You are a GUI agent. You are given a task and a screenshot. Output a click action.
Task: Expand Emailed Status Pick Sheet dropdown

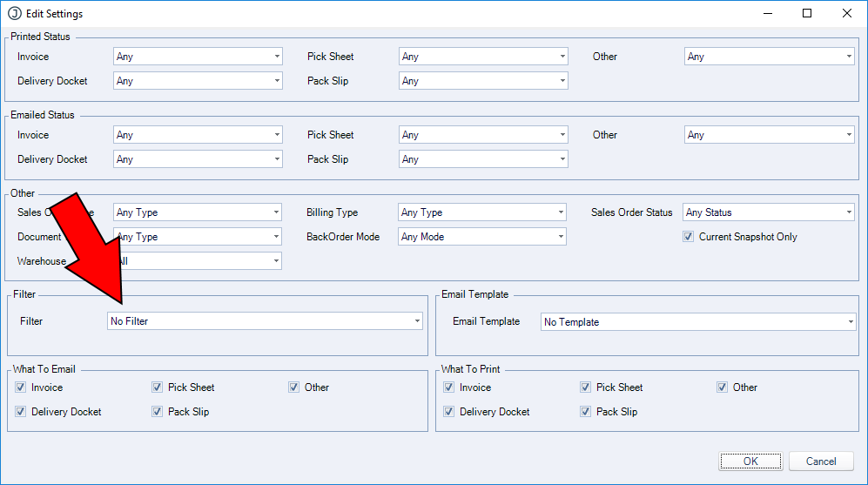coord(483,135)
